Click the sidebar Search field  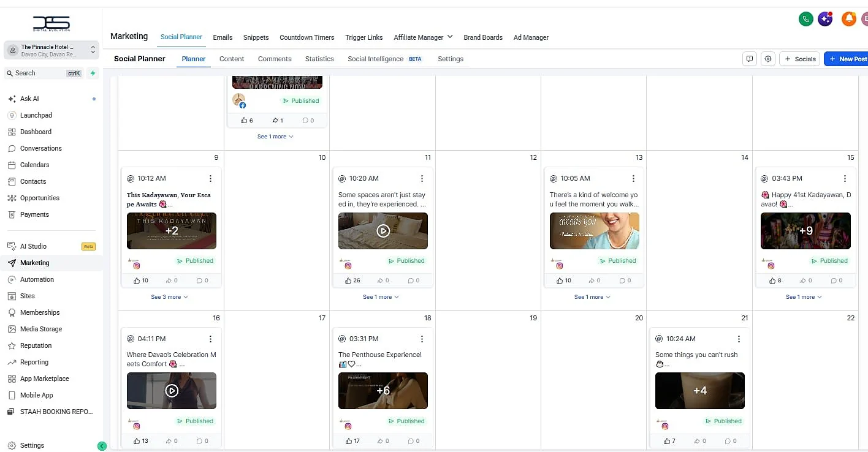(x=43, y=73)
